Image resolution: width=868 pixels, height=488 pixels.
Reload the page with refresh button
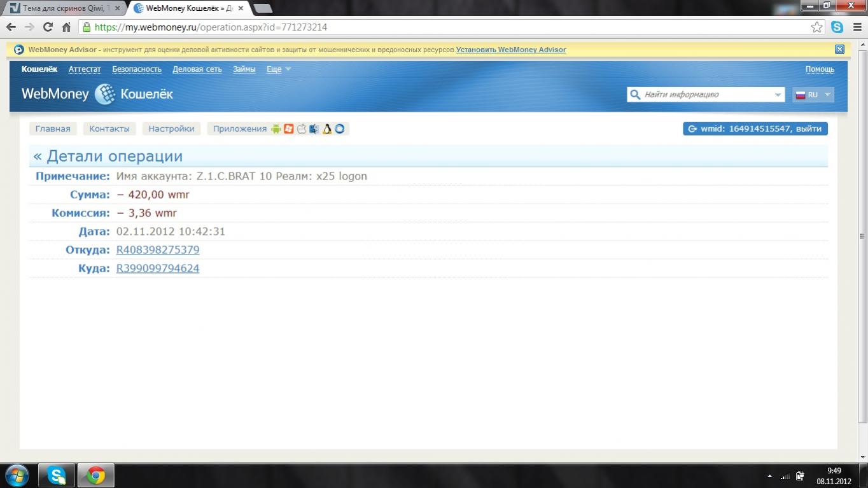pos(48,27)
